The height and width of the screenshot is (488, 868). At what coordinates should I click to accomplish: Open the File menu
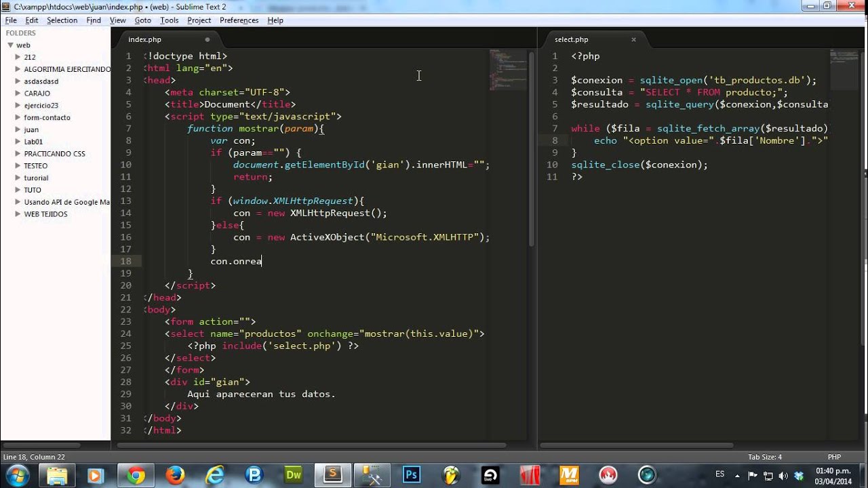coord(11,20)
